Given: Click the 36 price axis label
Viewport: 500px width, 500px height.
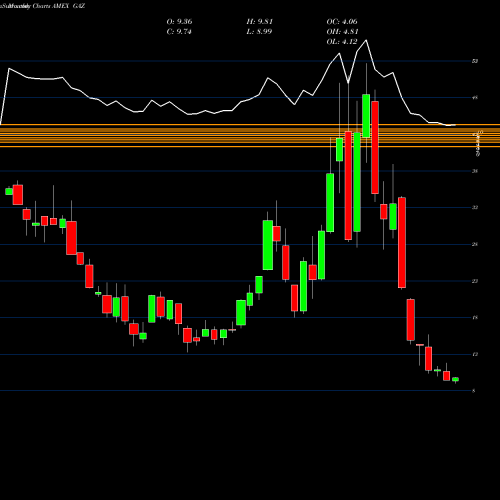Looking at the screenshot, I should click(x=475, y=171).
